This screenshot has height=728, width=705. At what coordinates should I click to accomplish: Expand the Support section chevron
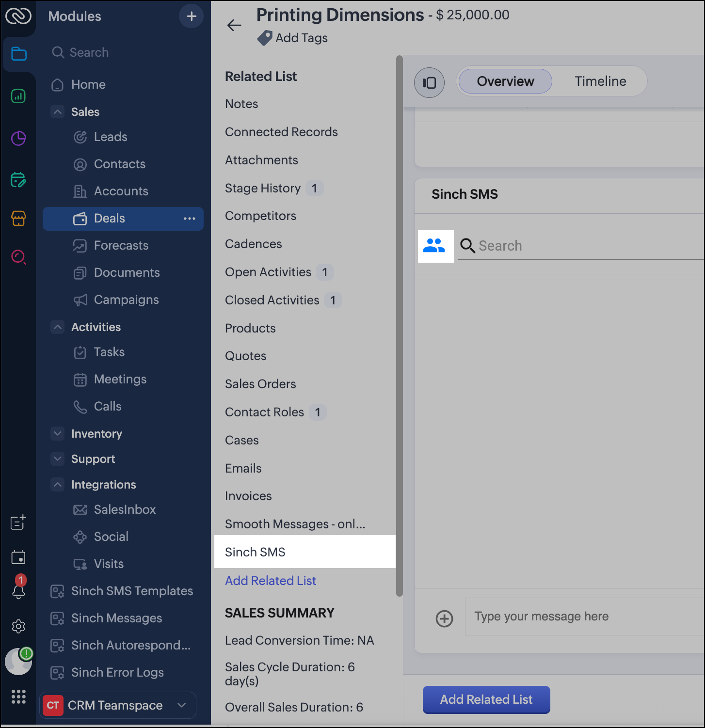pos(58,459)
